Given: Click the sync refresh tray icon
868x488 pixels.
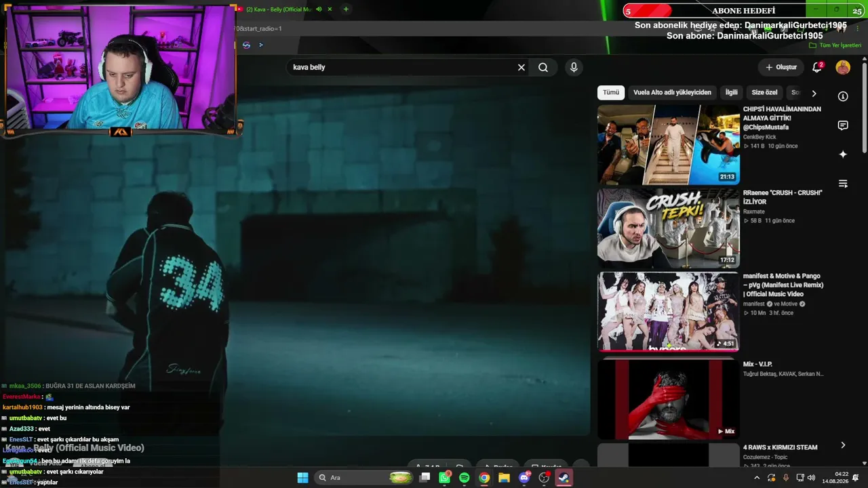Looking at the screenshot, I should click(x=771, y=478).
